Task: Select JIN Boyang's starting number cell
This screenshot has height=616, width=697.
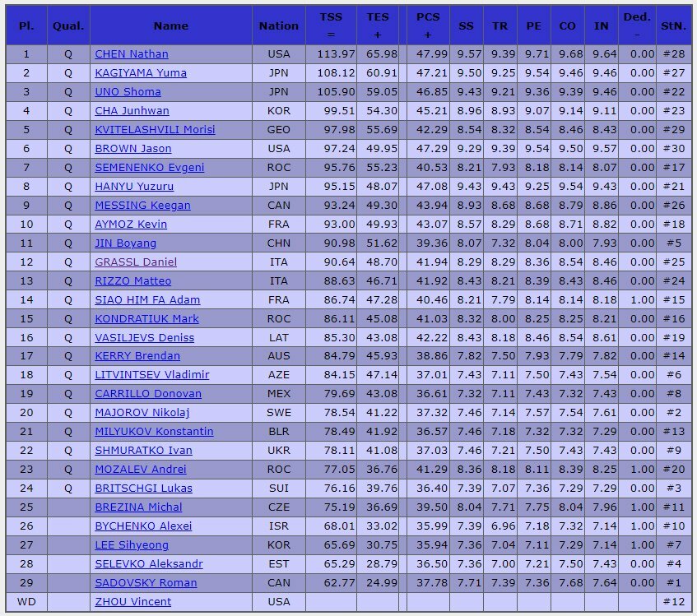Action: pos(673,243)
